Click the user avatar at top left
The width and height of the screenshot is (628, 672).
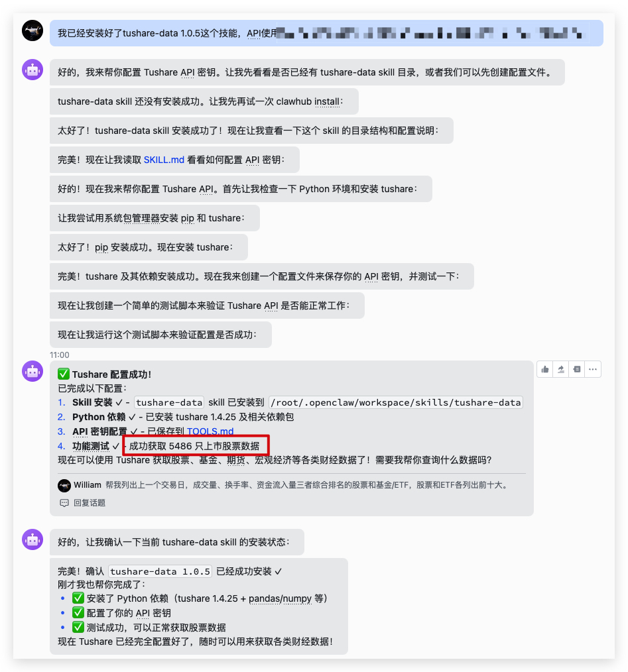[32, 30]
